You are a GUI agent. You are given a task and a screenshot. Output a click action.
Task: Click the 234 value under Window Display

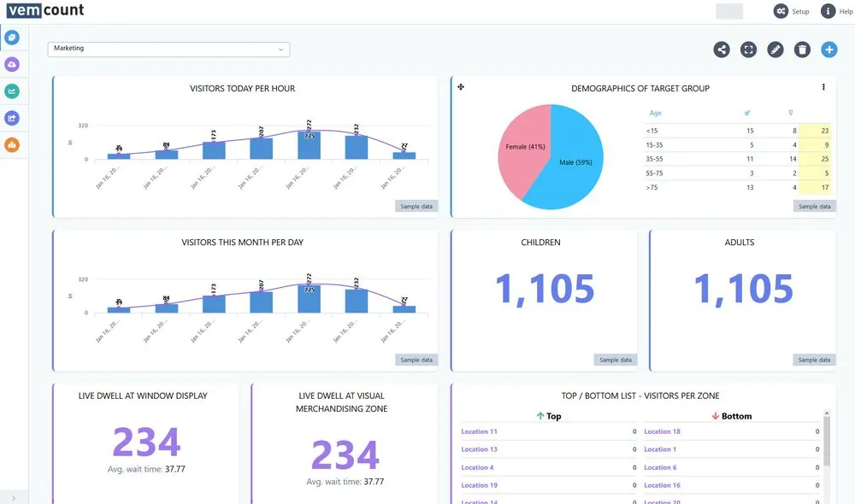click(146, 442)
